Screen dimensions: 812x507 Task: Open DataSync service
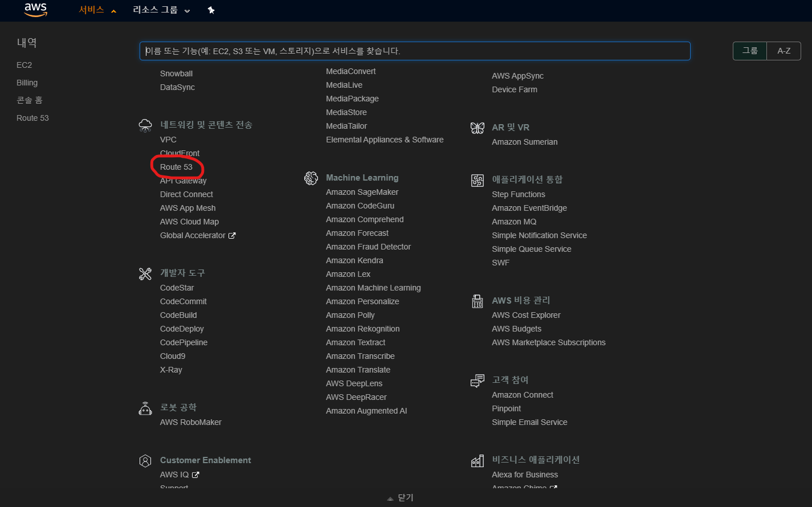(x=177, y=87)
